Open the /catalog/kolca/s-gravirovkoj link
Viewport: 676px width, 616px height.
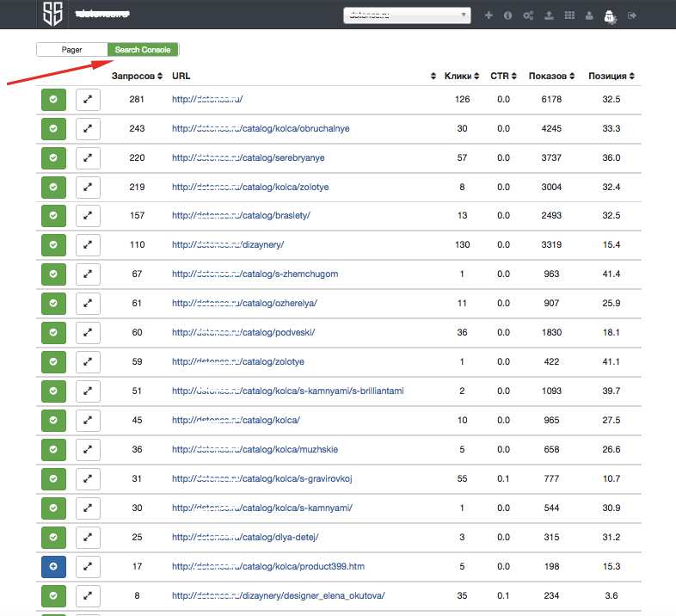[262, 478]
